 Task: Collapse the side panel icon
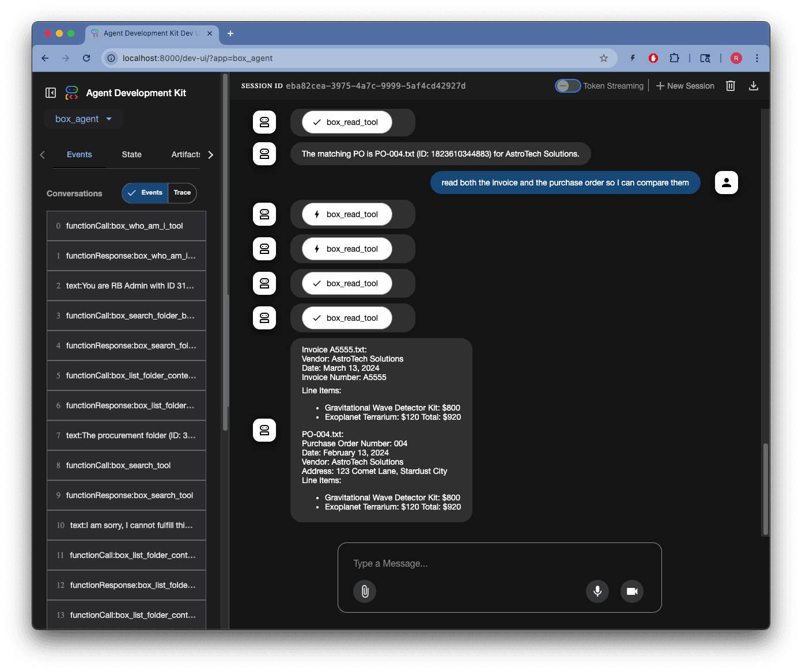(x=51, y=93)
